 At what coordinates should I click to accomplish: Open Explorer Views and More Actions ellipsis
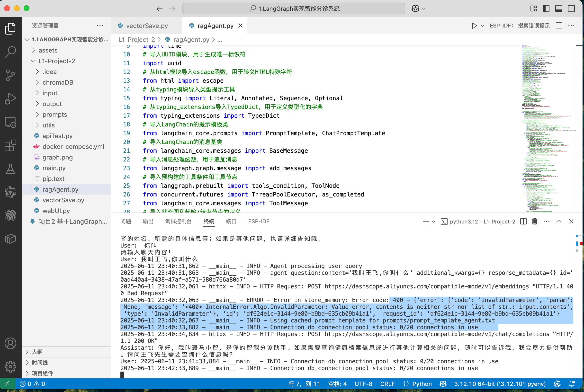(x=100, y=26)
